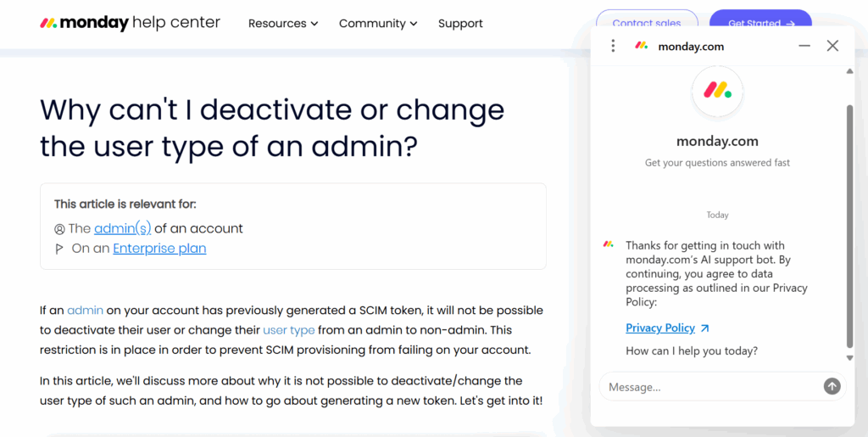This screenshot has width=868, height=437.
Task: Minimize the monday.com chat widget
Action: point(804,46)
